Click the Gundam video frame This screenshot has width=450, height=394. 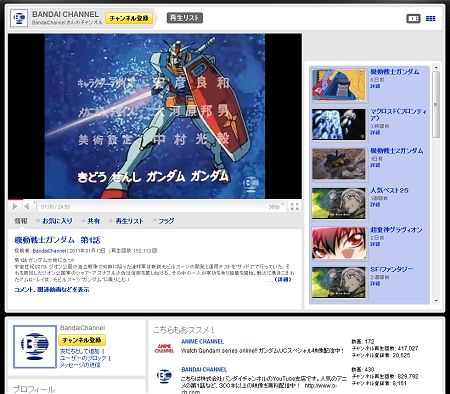tap(155, 116)
